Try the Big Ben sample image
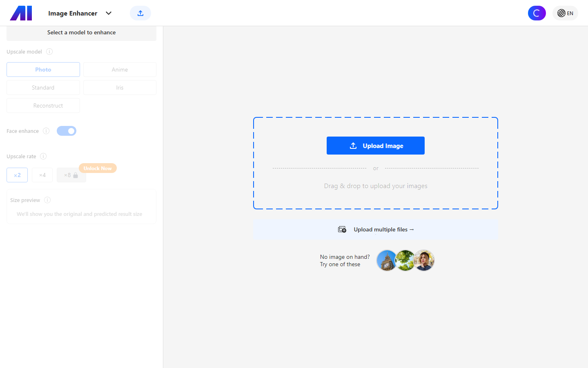 click(x=386, y=260)
